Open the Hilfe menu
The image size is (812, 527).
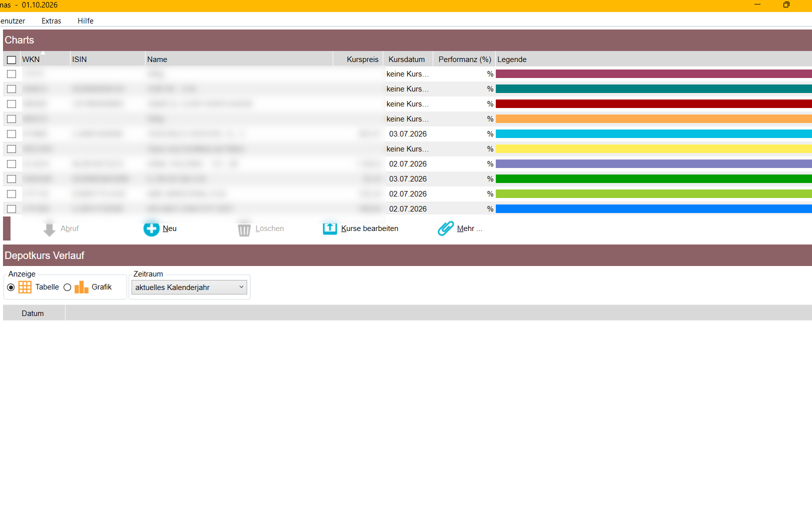[x=86, y=21]
